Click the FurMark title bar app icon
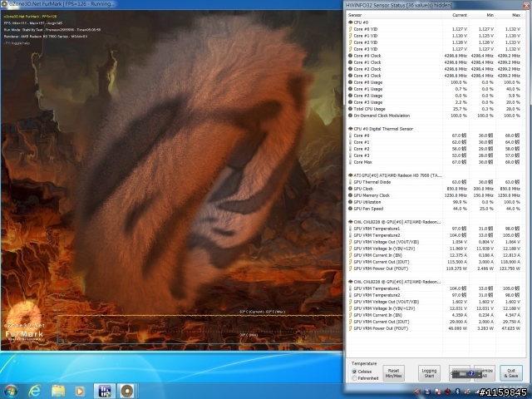 4,4
